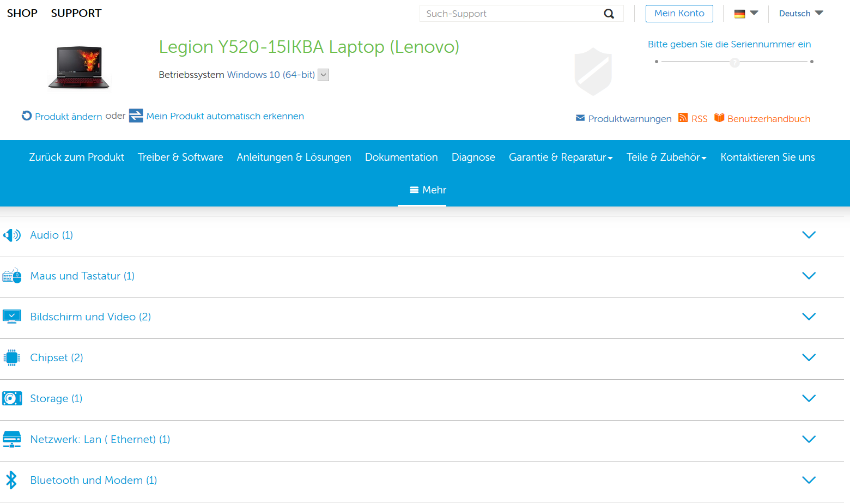Click the Maus und Tastatur keyboard icon
Viewport: 850px width, 504px height.
pyautogui.click(x=12, y=276)
